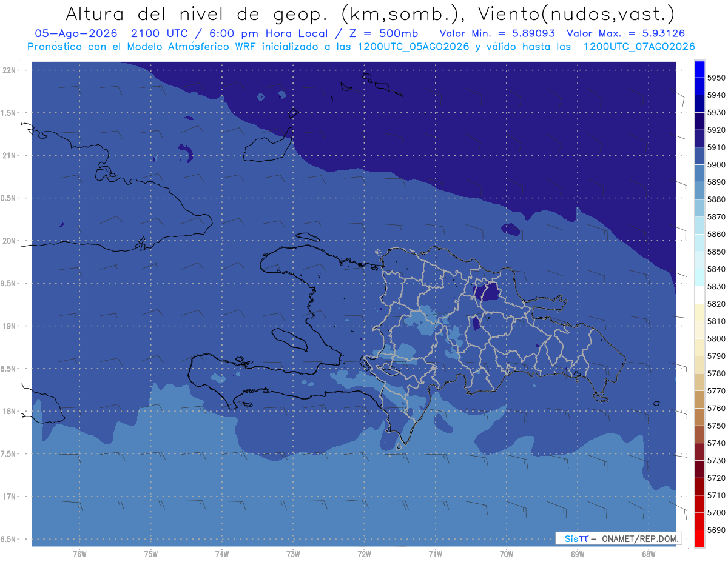
Task: Pick the pale yellow swatch between 5810 and 5820
Action: (699, 312)
